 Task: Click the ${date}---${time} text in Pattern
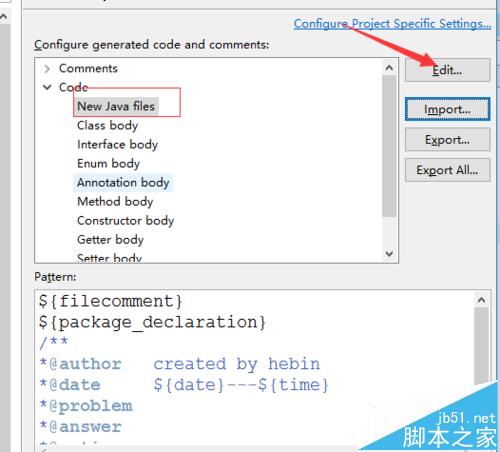click(241, 385)
